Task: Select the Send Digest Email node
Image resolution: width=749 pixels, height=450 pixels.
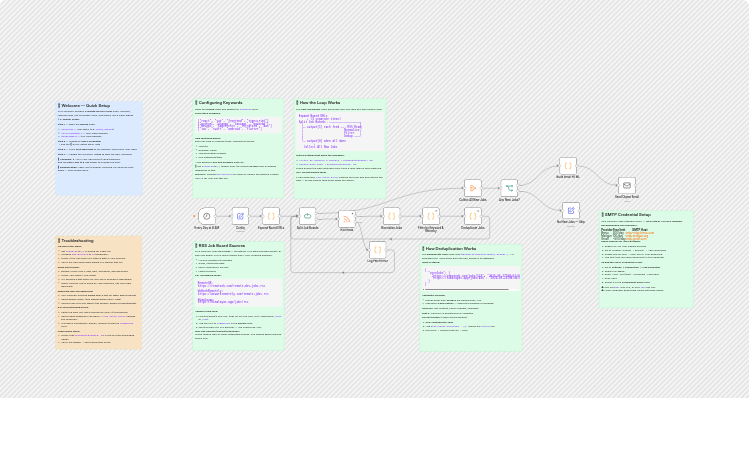Action: click(x=627, y=185)
